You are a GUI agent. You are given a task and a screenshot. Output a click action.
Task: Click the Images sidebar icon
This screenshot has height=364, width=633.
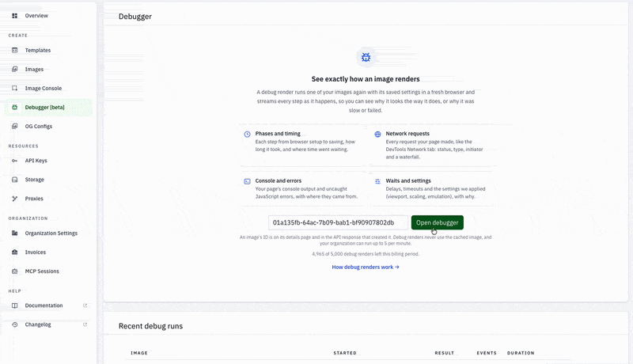[x=14, y=70]
